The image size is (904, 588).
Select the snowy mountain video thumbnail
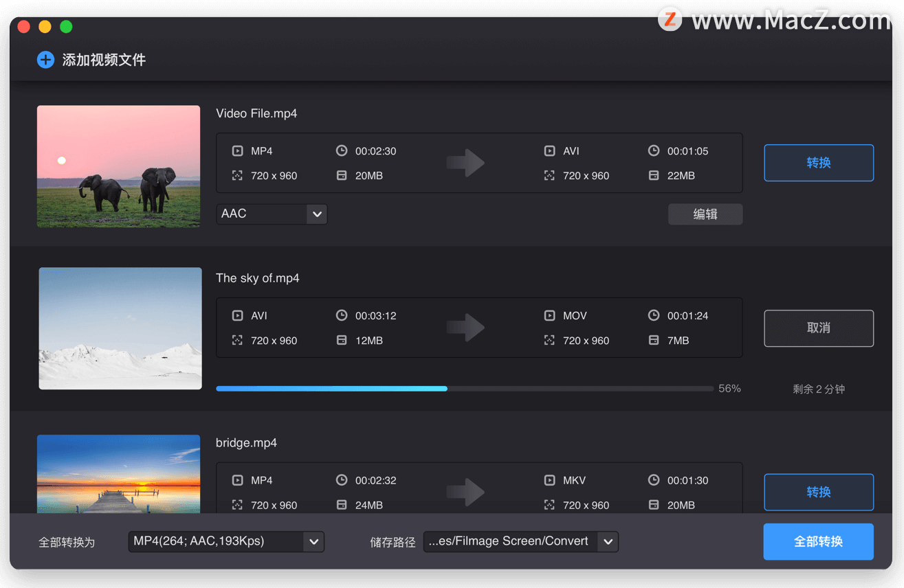click(x=120, y=328)
